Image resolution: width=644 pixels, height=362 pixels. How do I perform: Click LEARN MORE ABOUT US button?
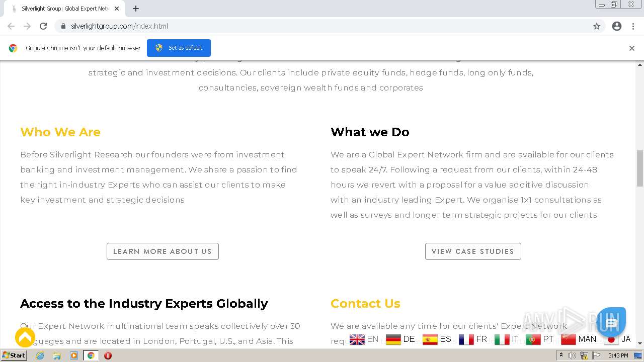click(x=163, y=251)
